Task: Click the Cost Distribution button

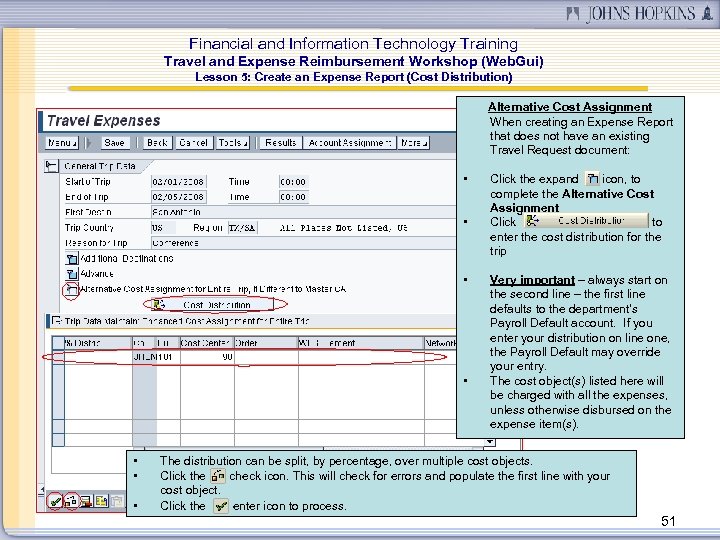Action: pyautogui.click(x=212, y=304)
